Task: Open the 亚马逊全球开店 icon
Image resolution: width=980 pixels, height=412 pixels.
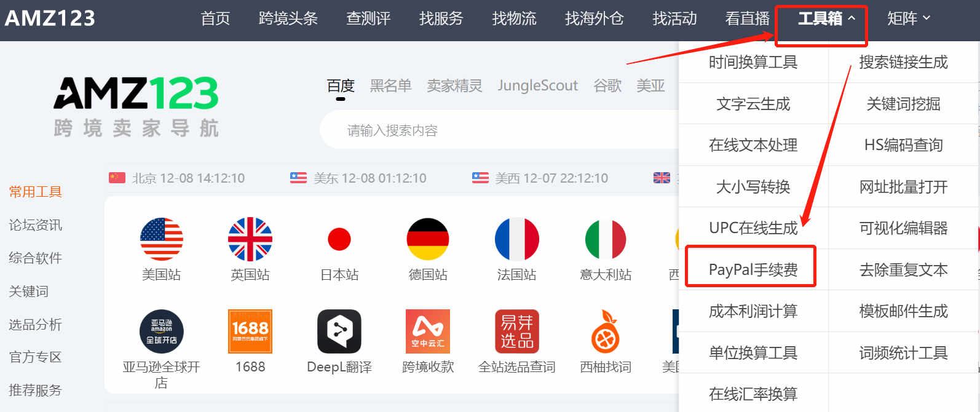Action: tap(161, 331)
